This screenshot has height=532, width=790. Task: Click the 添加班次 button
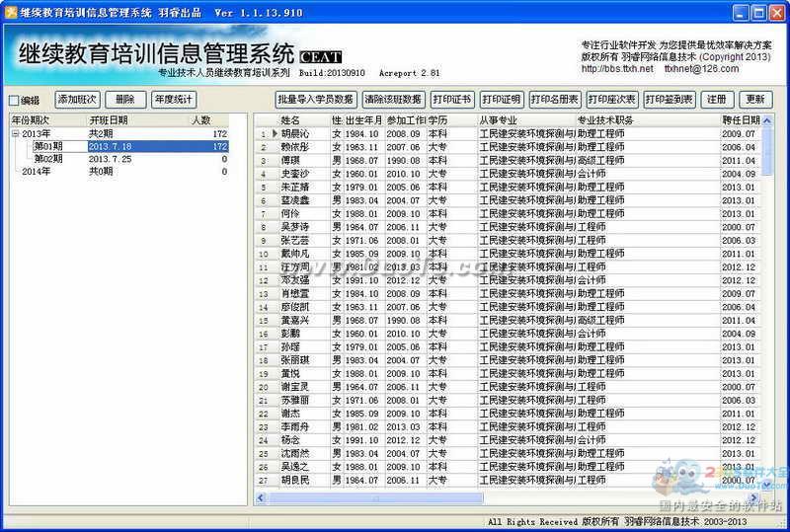(78, 100)
